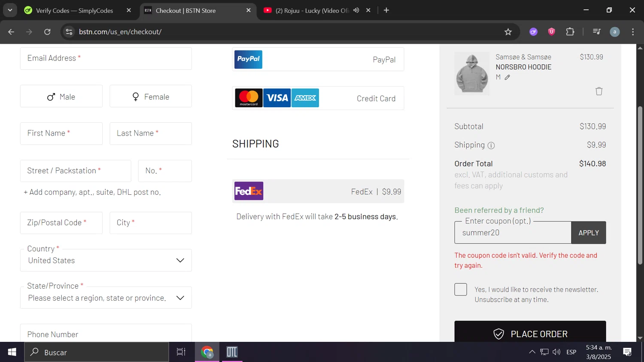Open the Extensions puzzle icon
The height and width of the screenshot is (362, 644).
tap(570, 32)
